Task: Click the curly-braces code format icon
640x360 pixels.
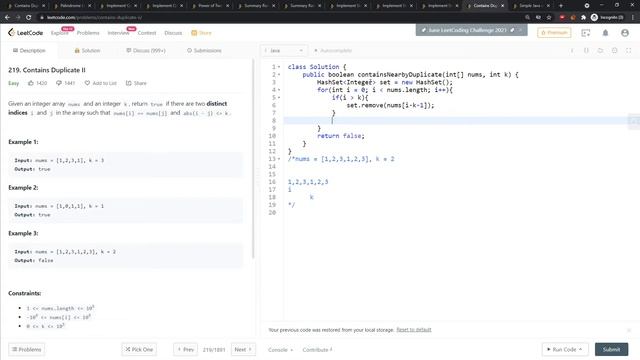Action: coord(586,51)
